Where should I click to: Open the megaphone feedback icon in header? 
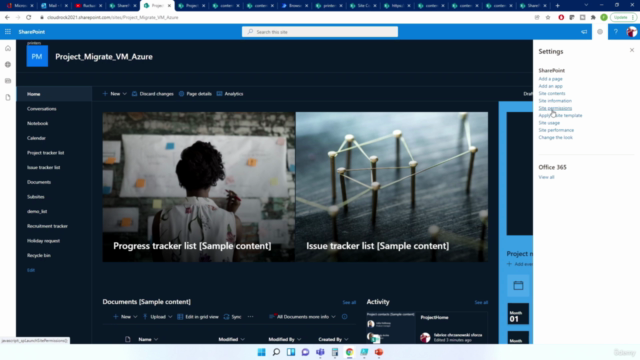coord(584,32)
